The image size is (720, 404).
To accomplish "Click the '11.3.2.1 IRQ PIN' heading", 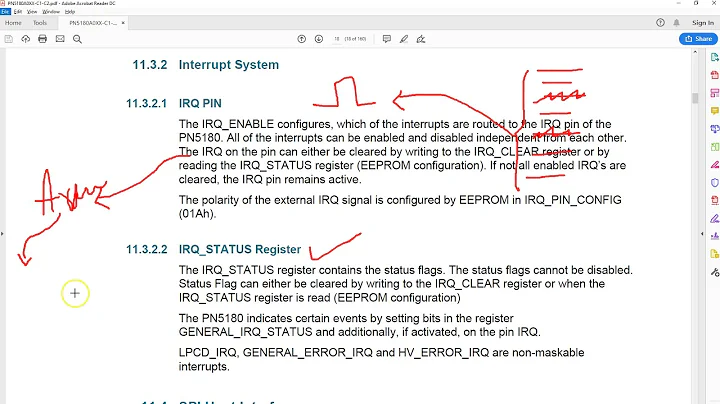I will coord(174,103).
